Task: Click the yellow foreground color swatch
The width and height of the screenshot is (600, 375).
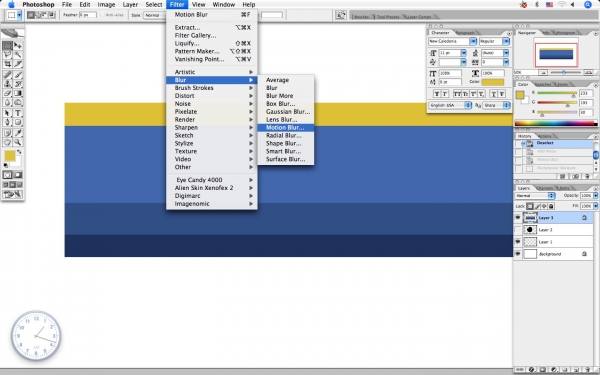Action: (x=10, y=155)
